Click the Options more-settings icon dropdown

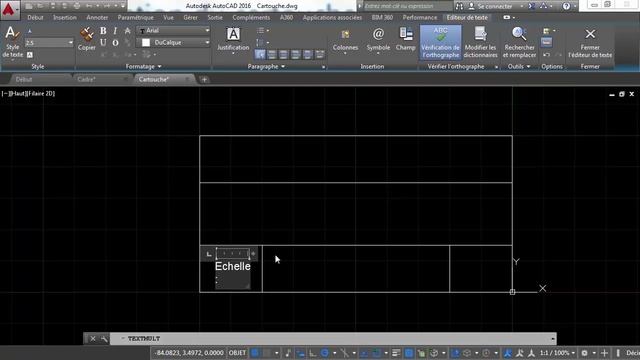549,31
